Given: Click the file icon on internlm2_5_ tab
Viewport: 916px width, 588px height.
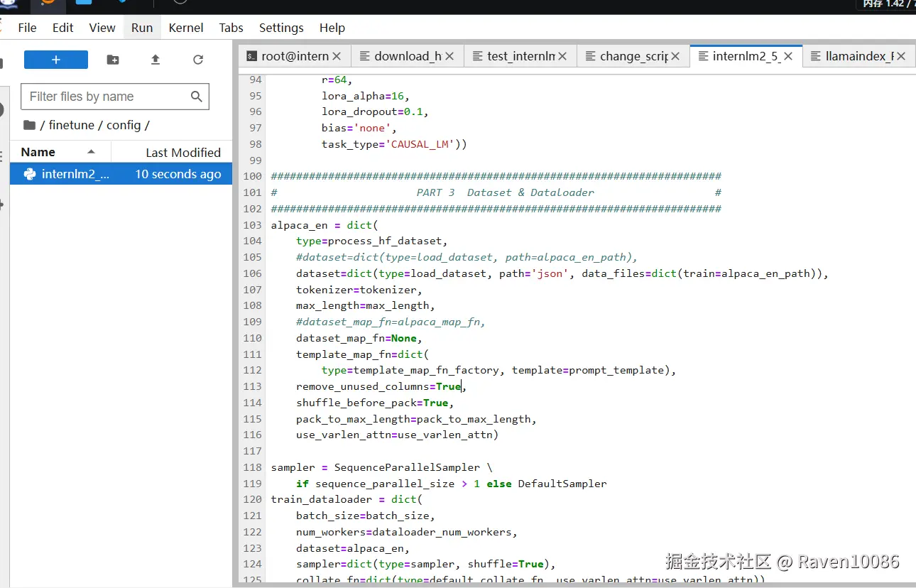Looking at the screenshot, I should tap(704, 56).
